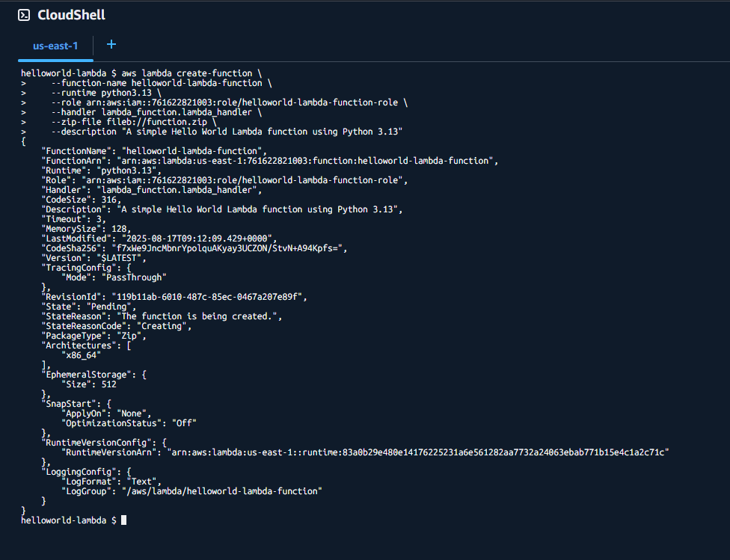Click the CloudShell title text
This screenshot has width=730, height=560.
[x=71, y=15]
